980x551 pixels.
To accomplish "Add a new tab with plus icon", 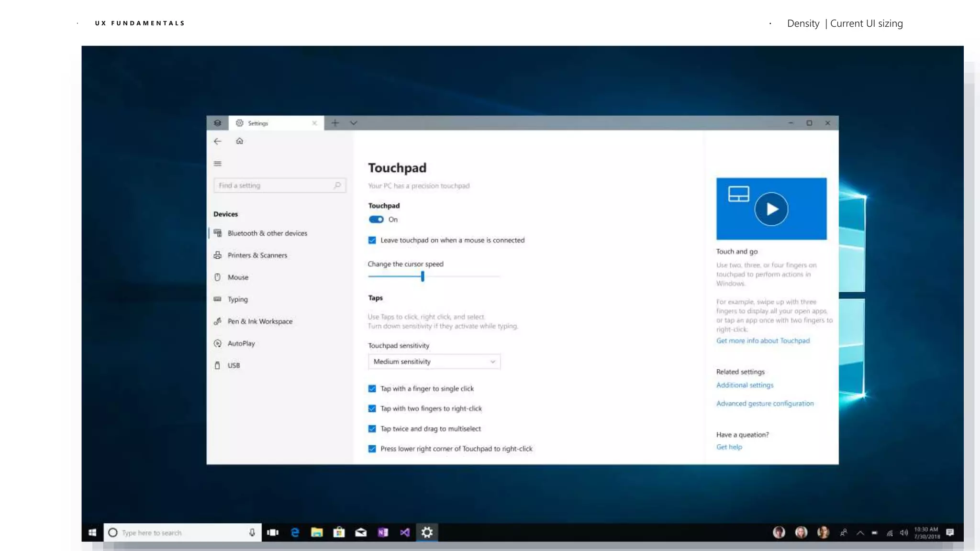I will click(335, 123).
